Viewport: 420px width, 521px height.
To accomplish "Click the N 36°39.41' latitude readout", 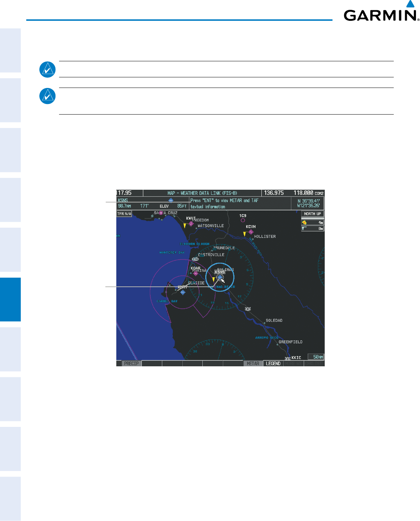I will [x=309, y=201].
